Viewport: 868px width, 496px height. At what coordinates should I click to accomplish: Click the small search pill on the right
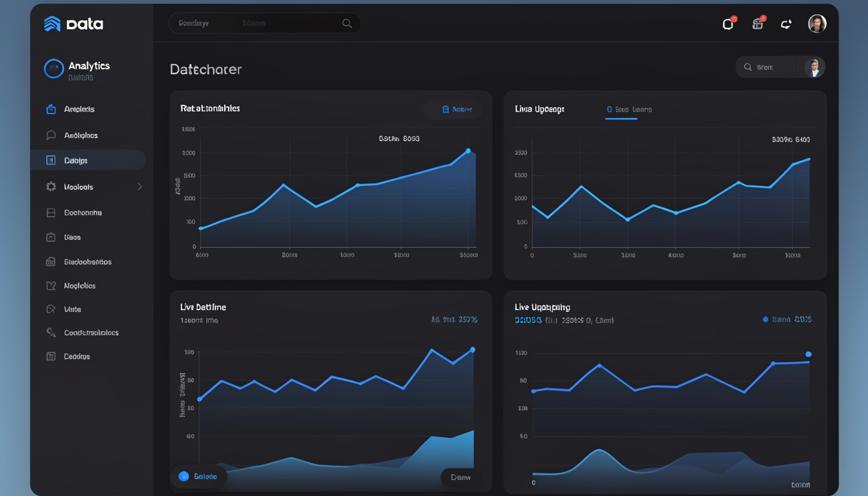pos(780,67)
